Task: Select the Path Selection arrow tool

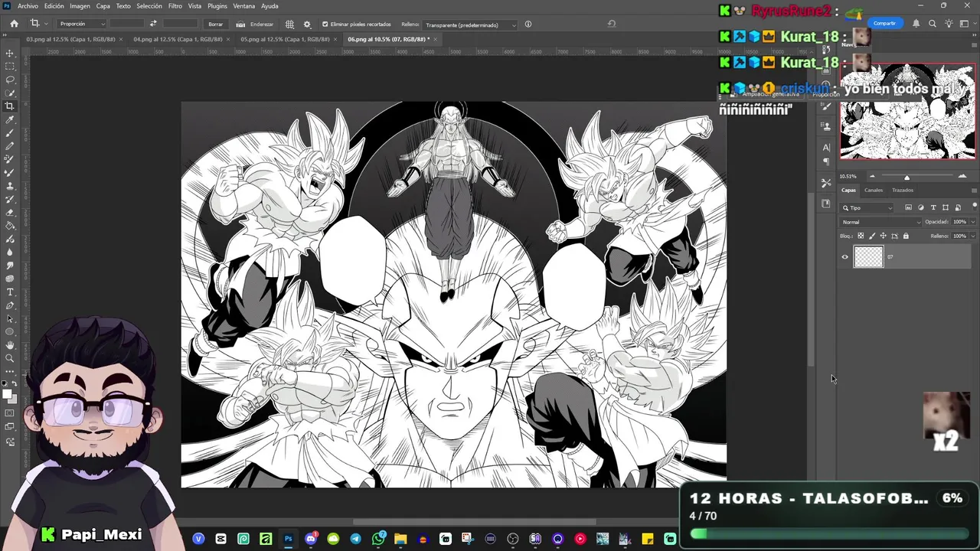Action: click(10, 318)
